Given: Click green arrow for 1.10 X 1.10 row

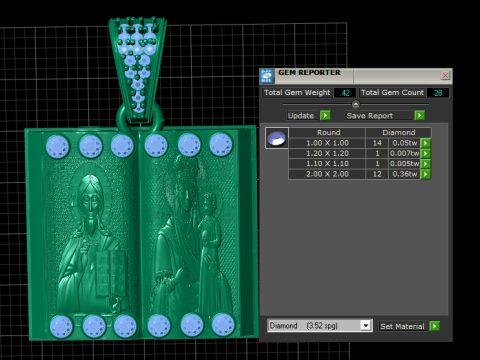Looking at the screenshot, I should click(x=426, y=164).
